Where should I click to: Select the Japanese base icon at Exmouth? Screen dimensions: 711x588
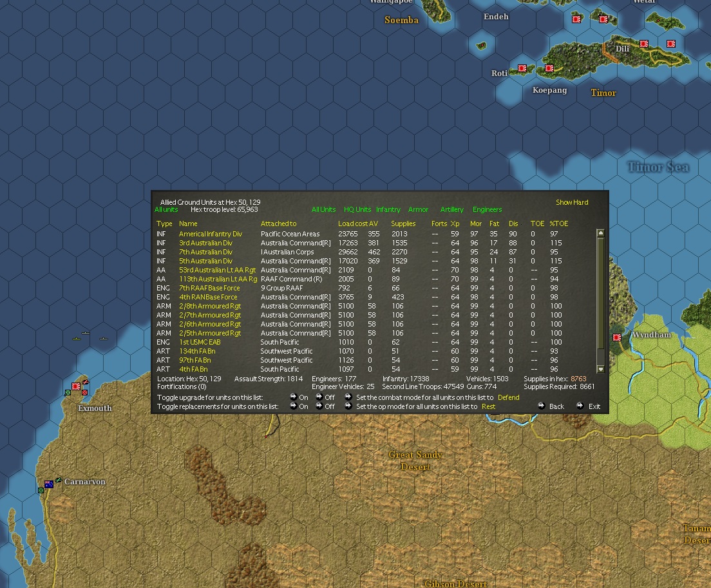pos(76,386)
